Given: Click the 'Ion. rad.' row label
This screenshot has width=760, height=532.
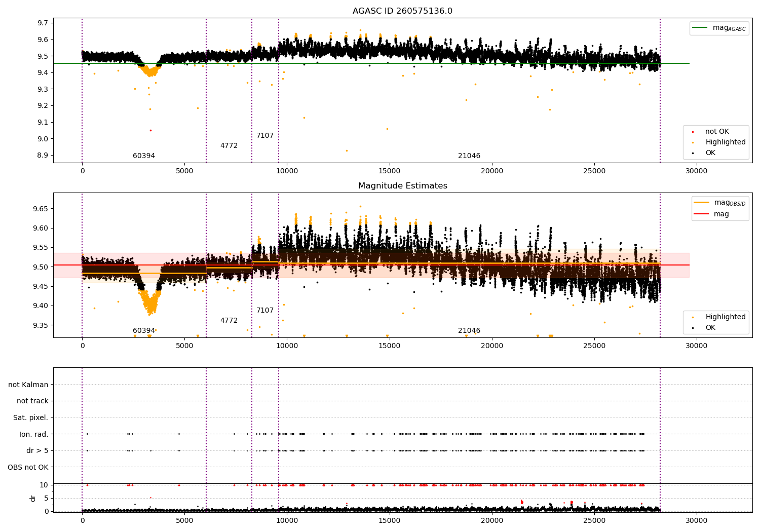Looking at the screenshot, I should [34, 435].
